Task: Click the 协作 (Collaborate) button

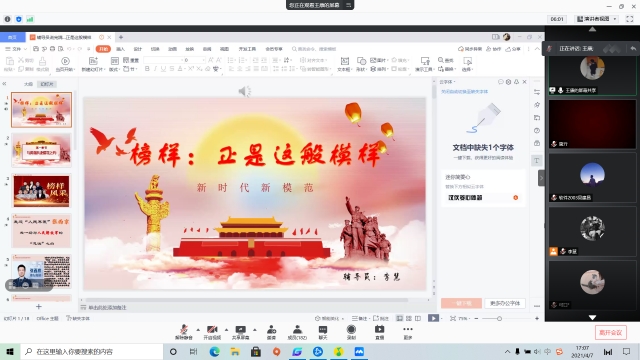Action: [493, 49]
